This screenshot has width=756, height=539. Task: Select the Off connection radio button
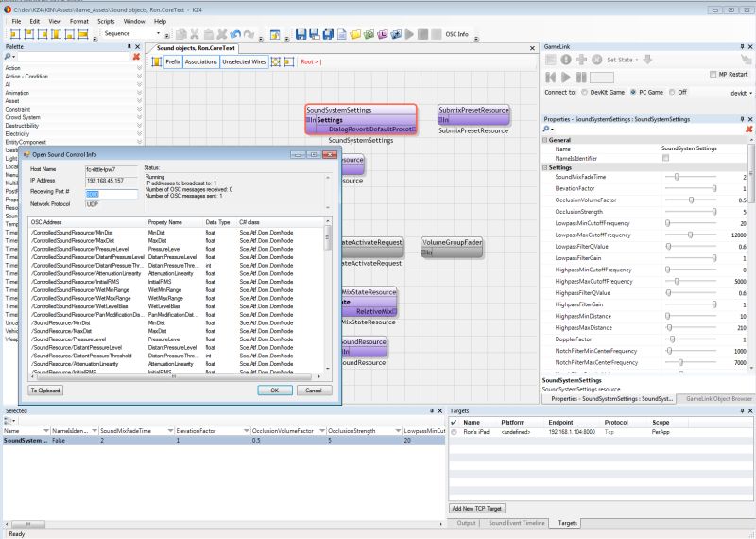tap(672, 92)
